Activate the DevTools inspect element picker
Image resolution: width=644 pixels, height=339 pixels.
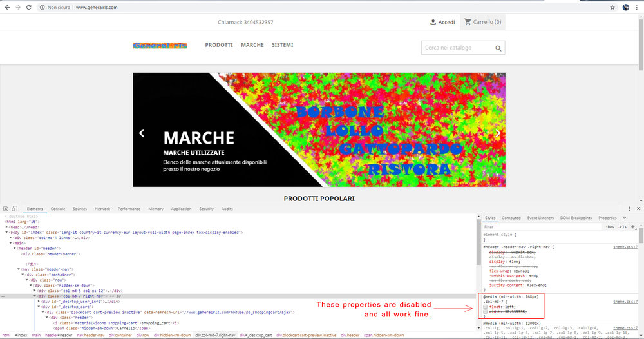click(x=6, y=209)
